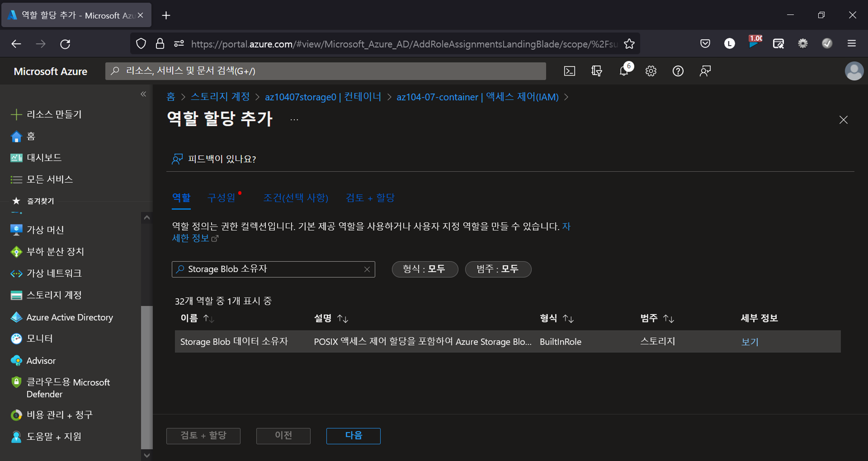Click bottom 검토 + 할당 button
868x461 pixels.
pos(203,435)
